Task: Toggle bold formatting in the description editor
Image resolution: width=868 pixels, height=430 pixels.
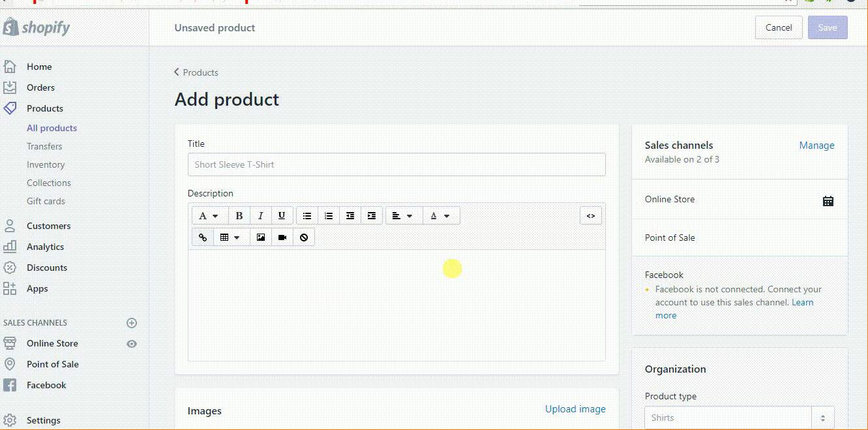Action: tap(239, 215)
